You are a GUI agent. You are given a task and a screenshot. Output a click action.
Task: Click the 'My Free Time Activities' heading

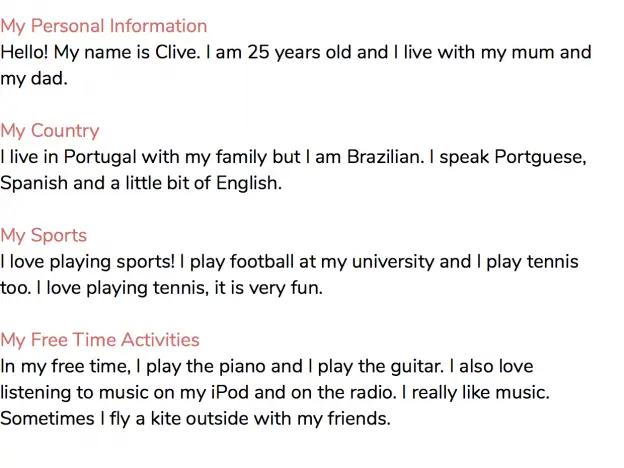tap(100, 340)
